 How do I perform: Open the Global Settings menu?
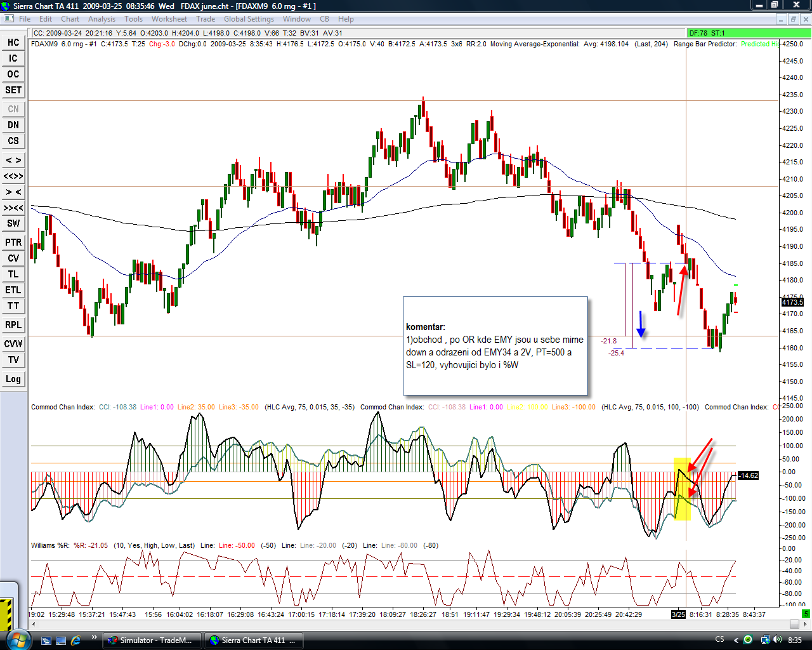pyautogui.click(x=249, y=19)
